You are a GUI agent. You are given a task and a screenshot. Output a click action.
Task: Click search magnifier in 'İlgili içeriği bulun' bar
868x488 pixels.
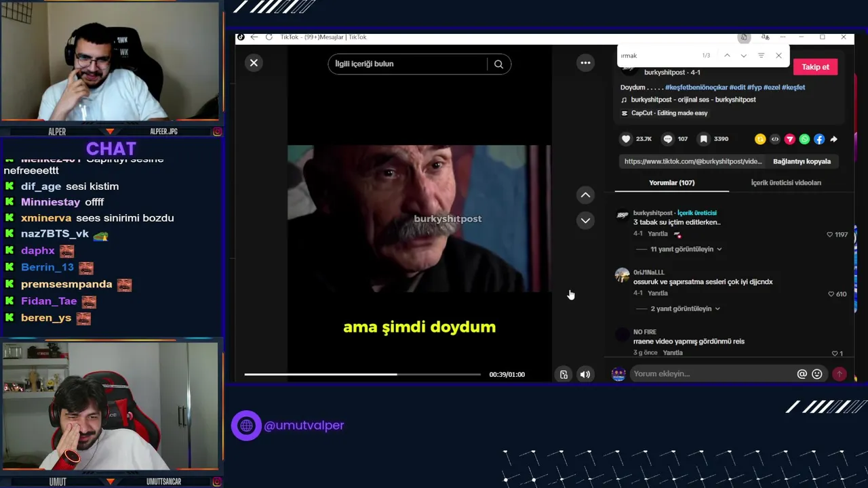click(x=498, y=64)
